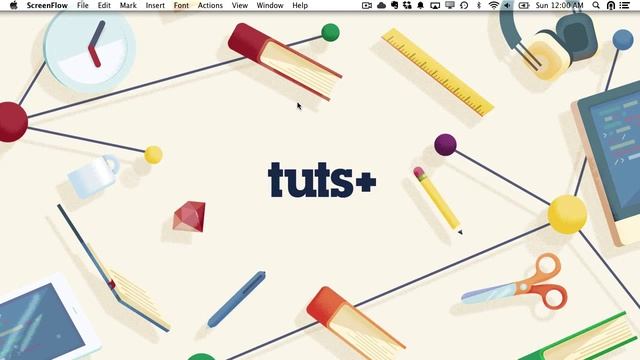Open the Help menu
The width and height of the screenshot is (640, 360).
pyautogui.click(x=300, y=5)
